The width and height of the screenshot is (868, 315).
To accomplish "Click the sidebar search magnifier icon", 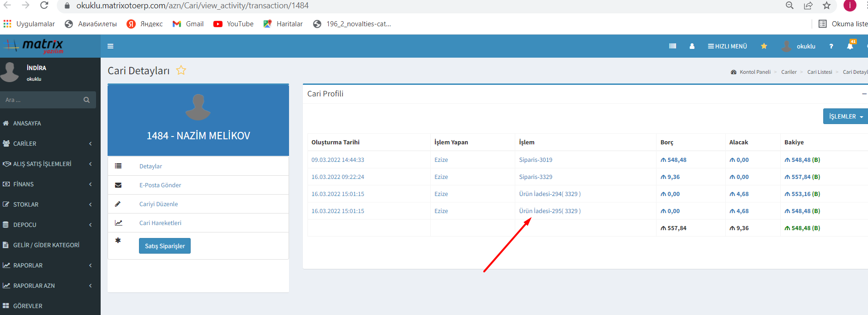I will pos(86,100).
